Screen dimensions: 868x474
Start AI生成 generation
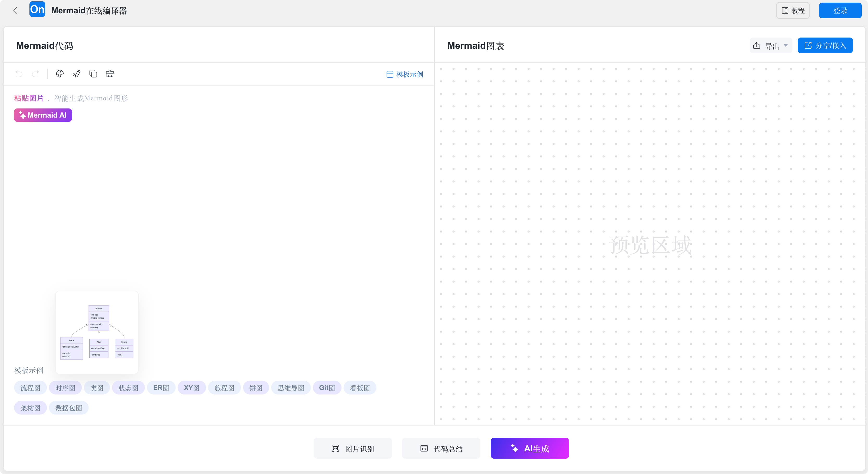[x=530, y=448]
